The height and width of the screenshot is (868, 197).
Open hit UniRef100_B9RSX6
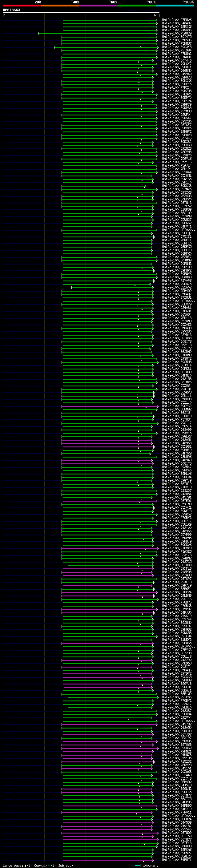[x=176, y=26]
